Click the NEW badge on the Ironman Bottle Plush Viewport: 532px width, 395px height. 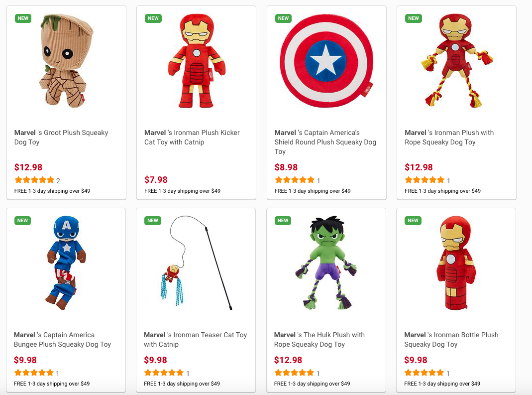click(x=413, y=221)
